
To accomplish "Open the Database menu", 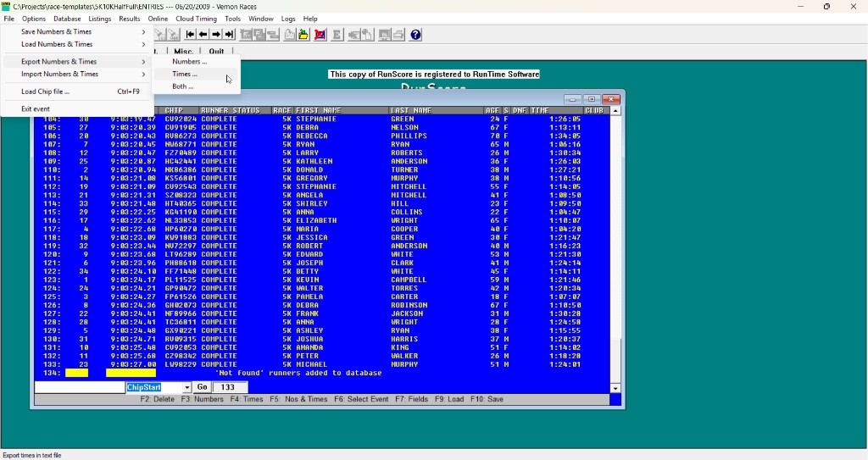I will [67, 19].
